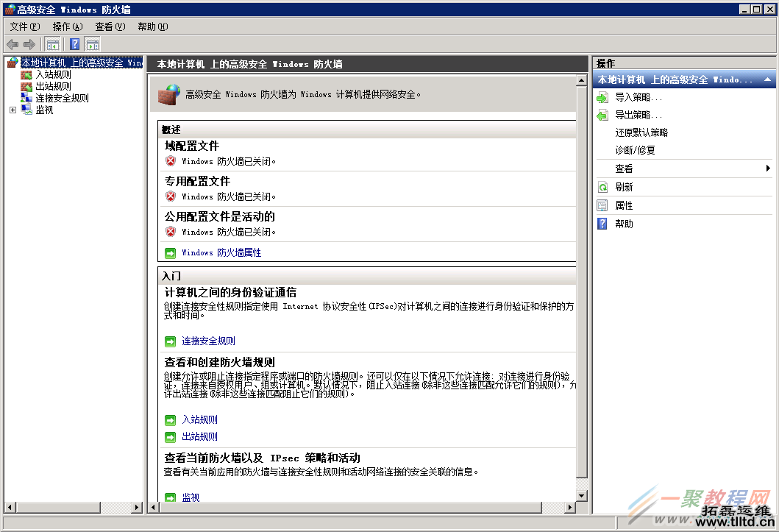Click the 属性 properties icon in the action pane

tap(602, 205)
